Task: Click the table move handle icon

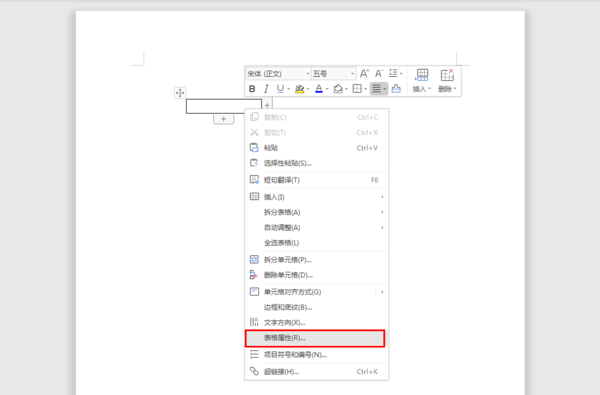Action: coord(180,93)
